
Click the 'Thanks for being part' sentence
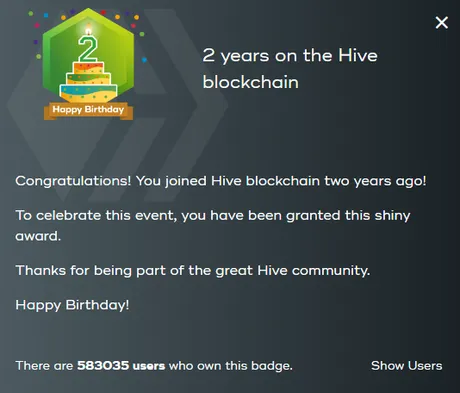(193, 270)
